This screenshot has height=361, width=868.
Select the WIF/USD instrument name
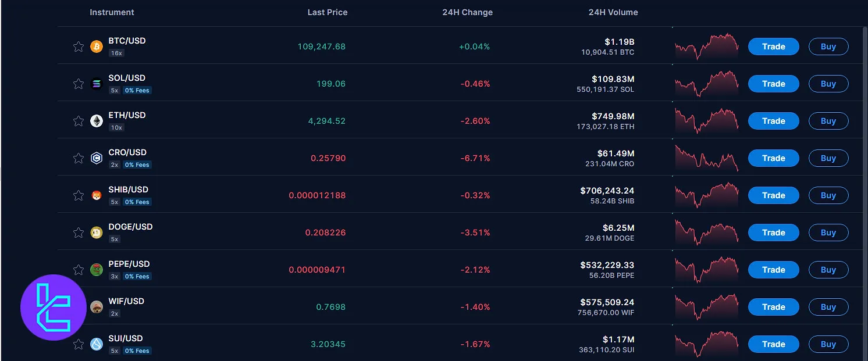click(x=126, y=301)
